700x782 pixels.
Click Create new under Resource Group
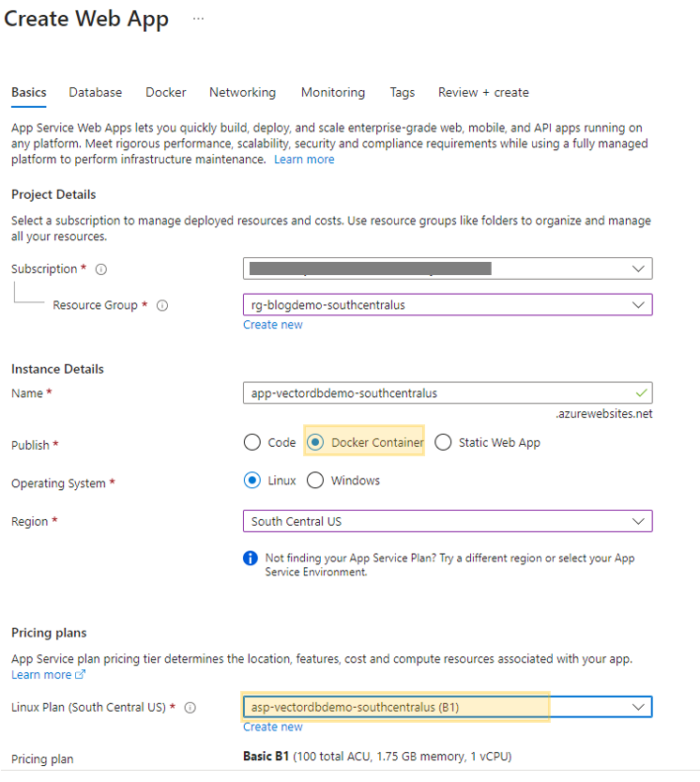(272, 324)
